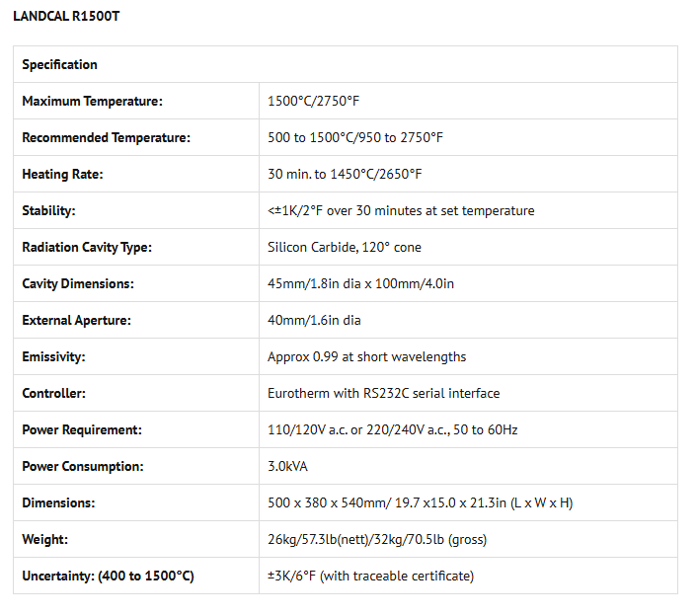Select the Eurotherm with RS232C controller value
698x616 pixels.
(x=383, y=393)
